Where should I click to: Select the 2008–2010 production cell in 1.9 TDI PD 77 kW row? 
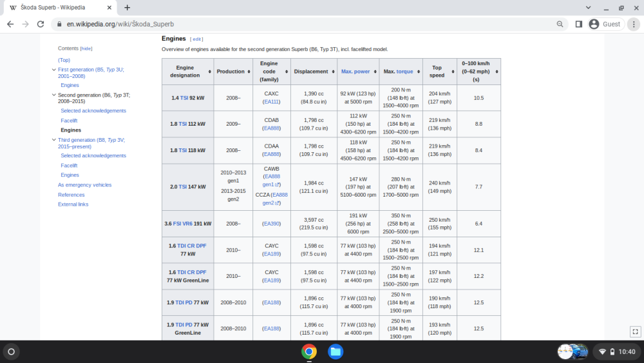point(233,302)
